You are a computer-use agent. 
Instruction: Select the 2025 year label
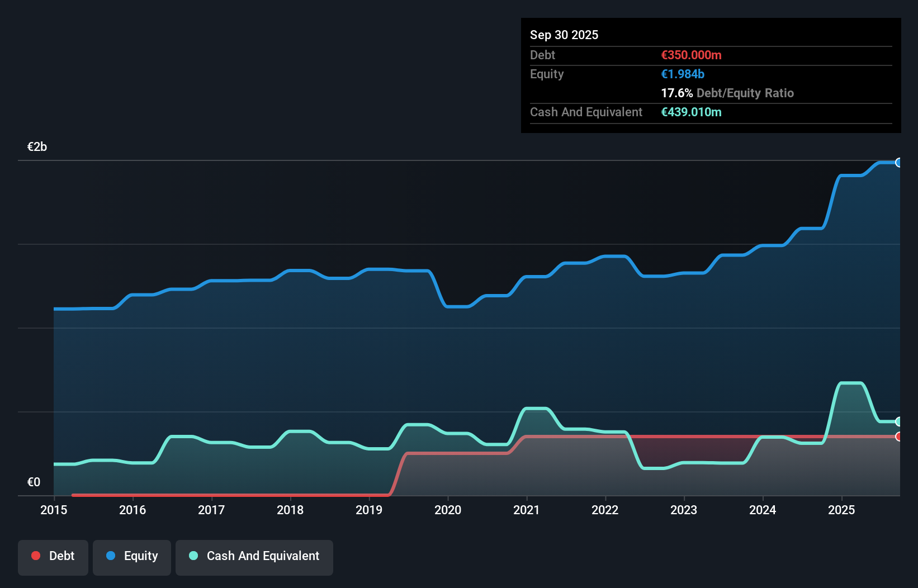tap(842, 510)
